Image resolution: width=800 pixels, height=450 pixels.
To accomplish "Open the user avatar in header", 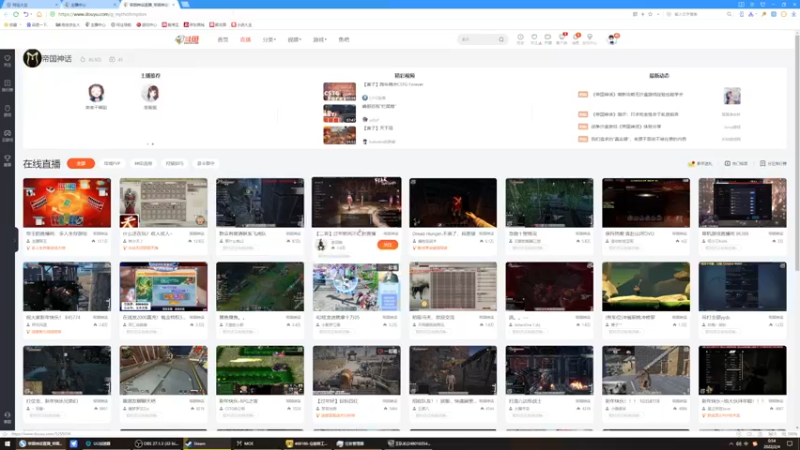I will [x=612, y=39].
